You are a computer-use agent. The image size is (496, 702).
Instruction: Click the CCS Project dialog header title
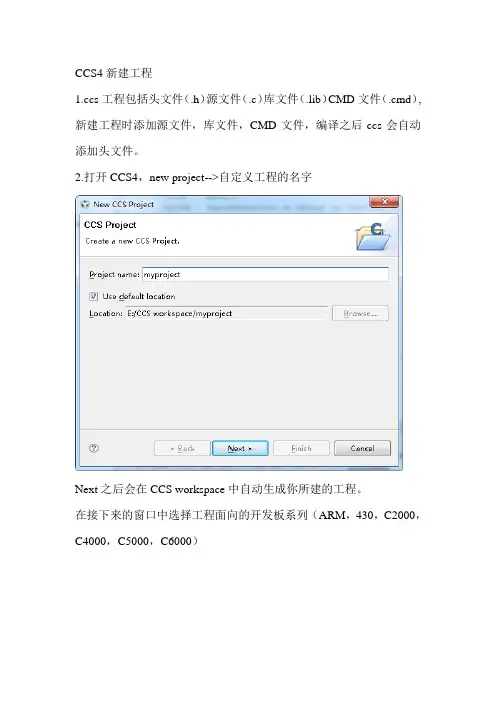(110, 225)
